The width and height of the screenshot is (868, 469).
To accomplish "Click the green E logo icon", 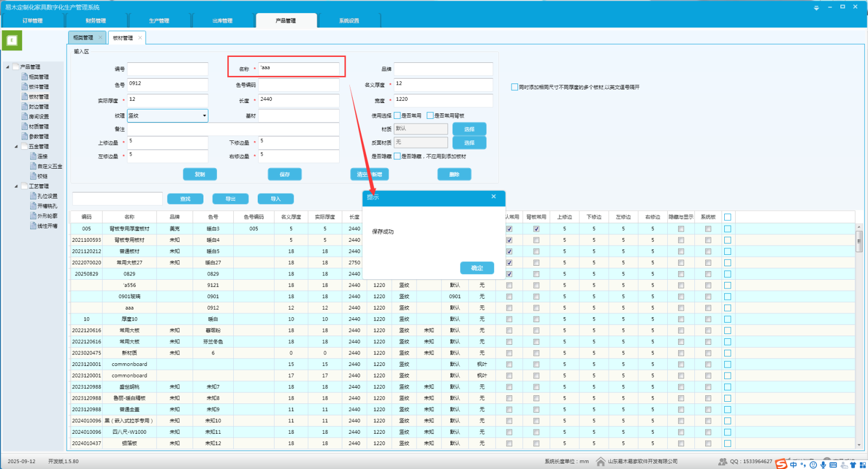I will pyautogui.click(x=12, y=40).
